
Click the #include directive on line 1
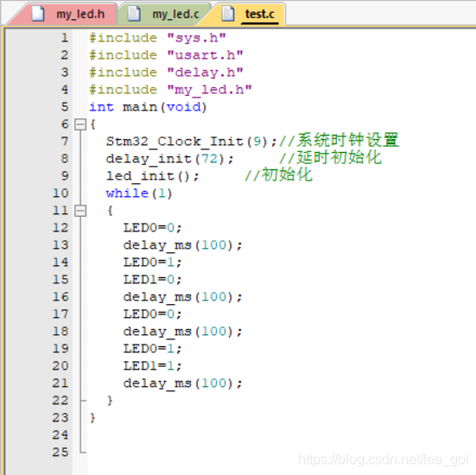pyautogui.click(x=123, y=38)
